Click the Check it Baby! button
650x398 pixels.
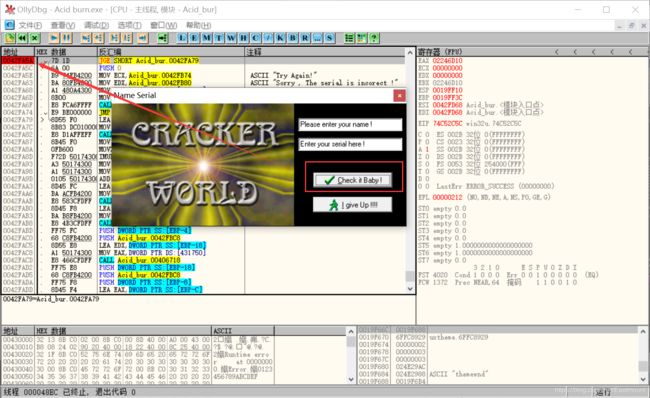tap(352, 180)
